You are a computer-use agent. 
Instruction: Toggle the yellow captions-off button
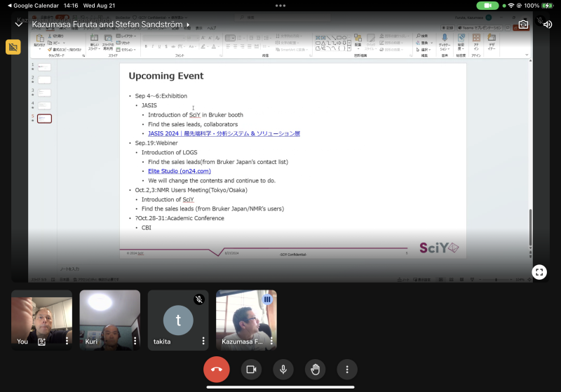pos(13,47)
